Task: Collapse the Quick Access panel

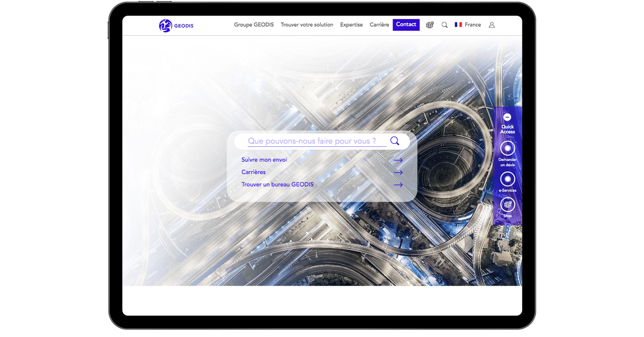Action: click(x=507, y=117)
